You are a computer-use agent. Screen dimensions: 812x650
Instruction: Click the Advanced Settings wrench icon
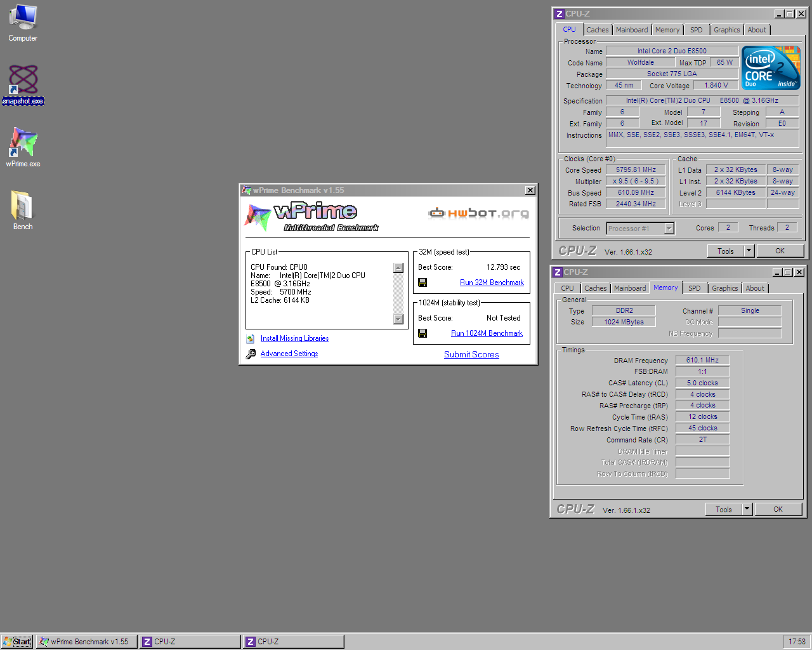251,354
